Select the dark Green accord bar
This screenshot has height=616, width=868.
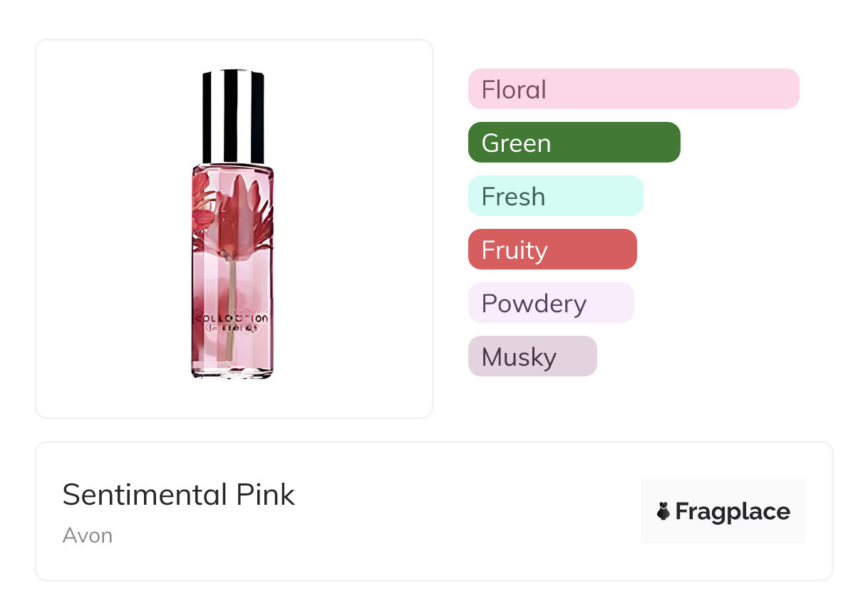pyautogui.click(x=574, y=143)
